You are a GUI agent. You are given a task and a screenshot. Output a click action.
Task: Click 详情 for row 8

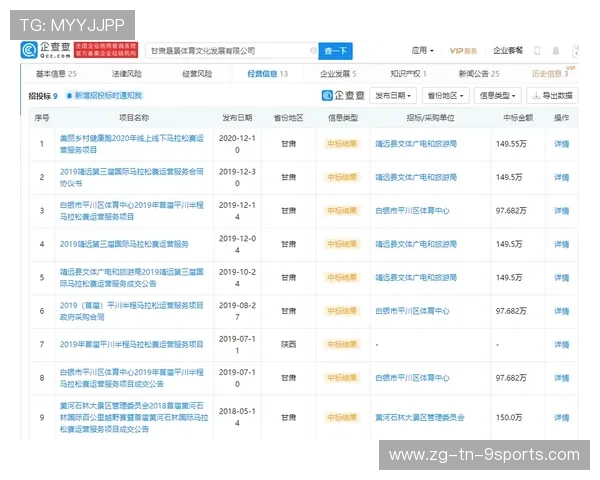pos(561,378)
